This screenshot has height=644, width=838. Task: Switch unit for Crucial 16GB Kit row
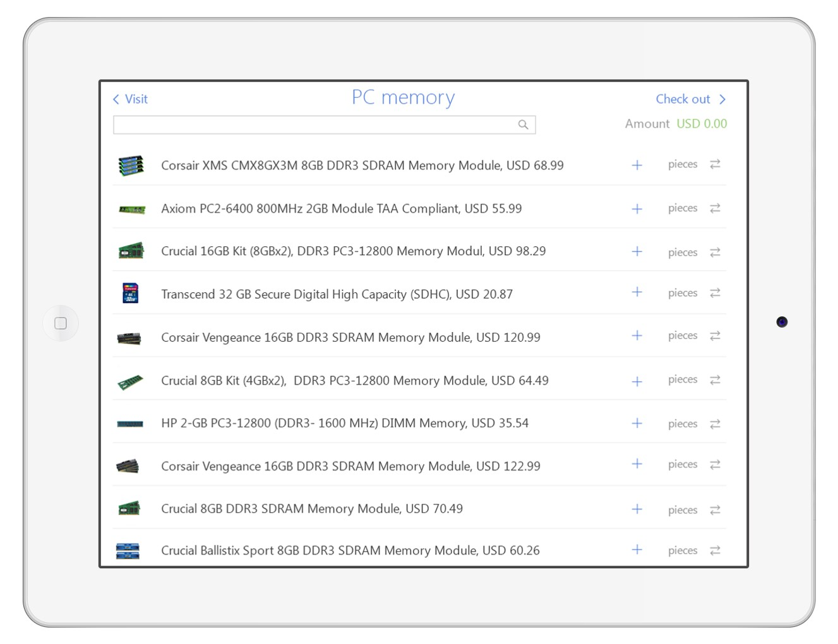point(715,252)
